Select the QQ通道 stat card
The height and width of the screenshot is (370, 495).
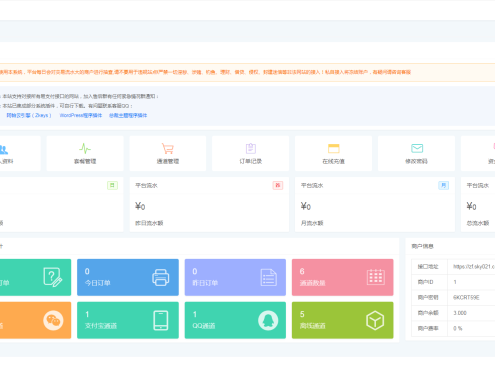pos(235,320)
